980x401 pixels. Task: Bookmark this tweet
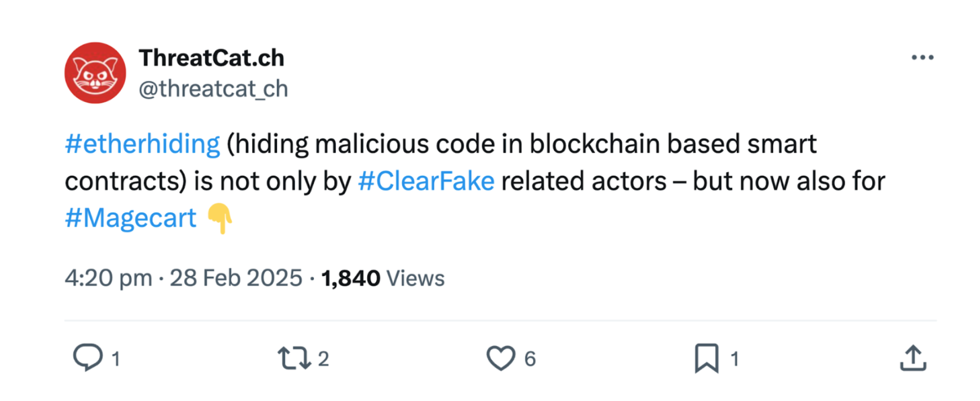[x=706, y=358]
